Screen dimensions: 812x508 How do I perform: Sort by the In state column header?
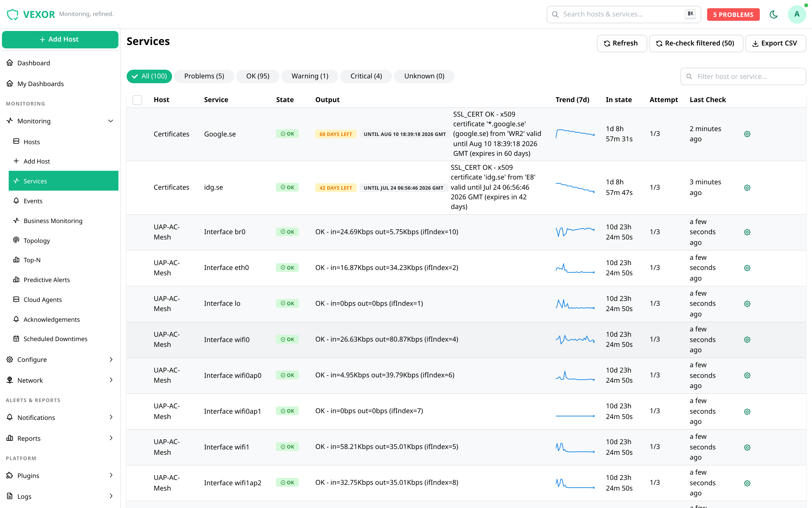(x=619, y=100)
